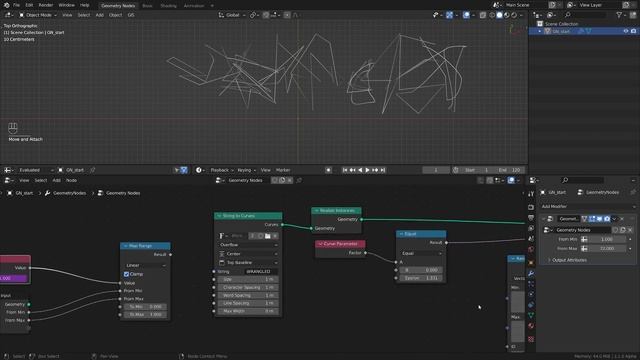Screen dimensions: 640x360
Task: Open the node editor Add menu
Action: (x=56, y=180)
